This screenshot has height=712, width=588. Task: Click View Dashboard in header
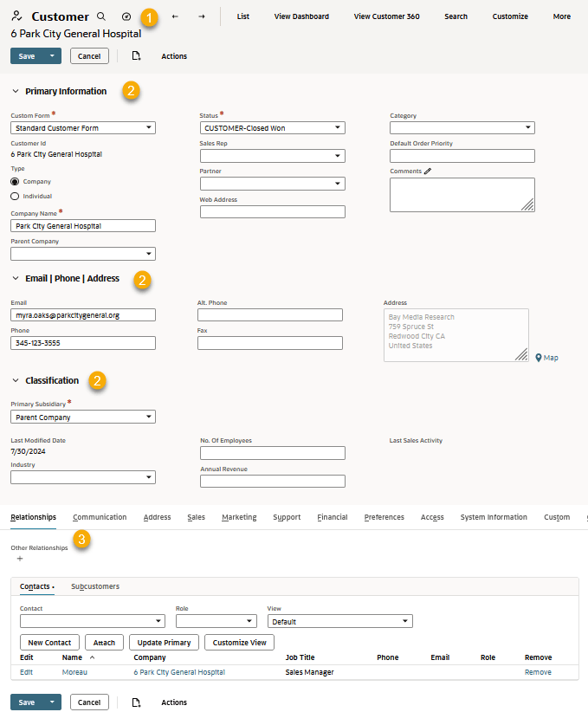coord(301,16)
